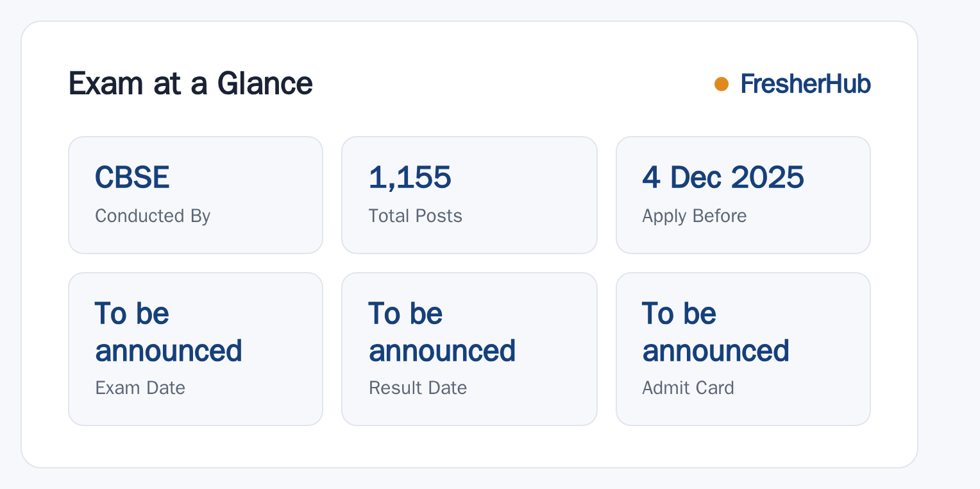Select the Result Date label
This screenshot has width=980, height=489.
click(418, 388)
